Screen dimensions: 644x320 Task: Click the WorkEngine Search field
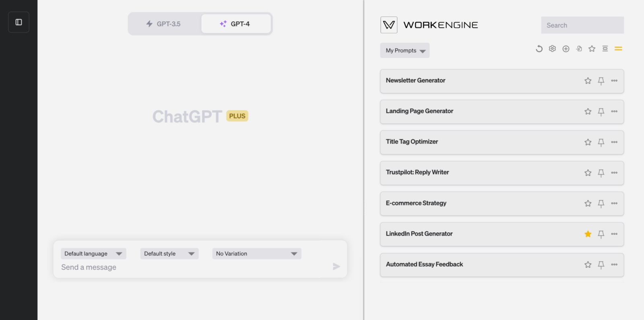[582, 25]
